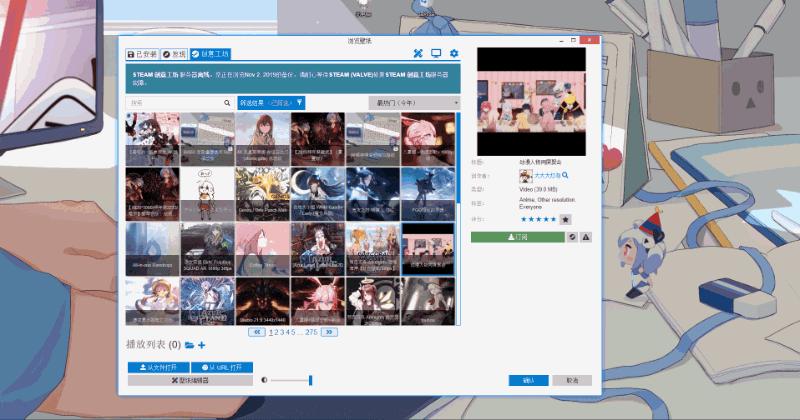Select the Diablo 21:9 3440x1440 wallpaper
Image resolution: width=800 pixels, height=420 pixels.
point(262,301)
